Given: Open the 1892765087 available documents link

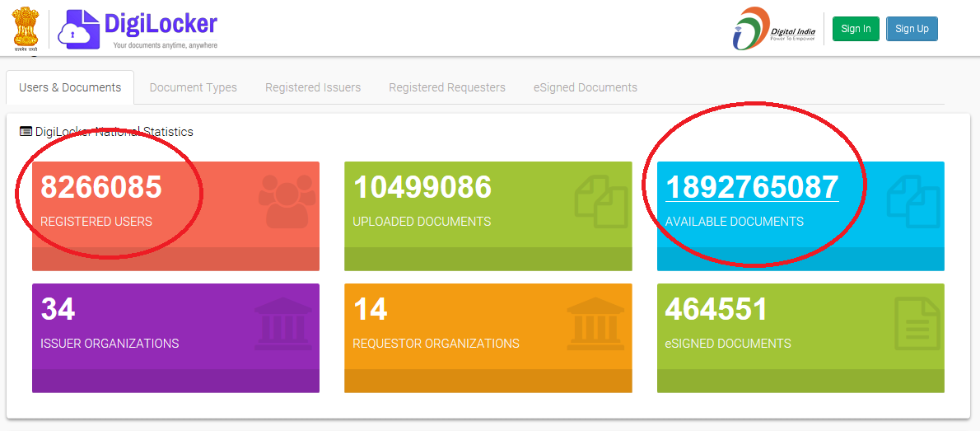Looking at the screenshot, I should pos(752,187).
